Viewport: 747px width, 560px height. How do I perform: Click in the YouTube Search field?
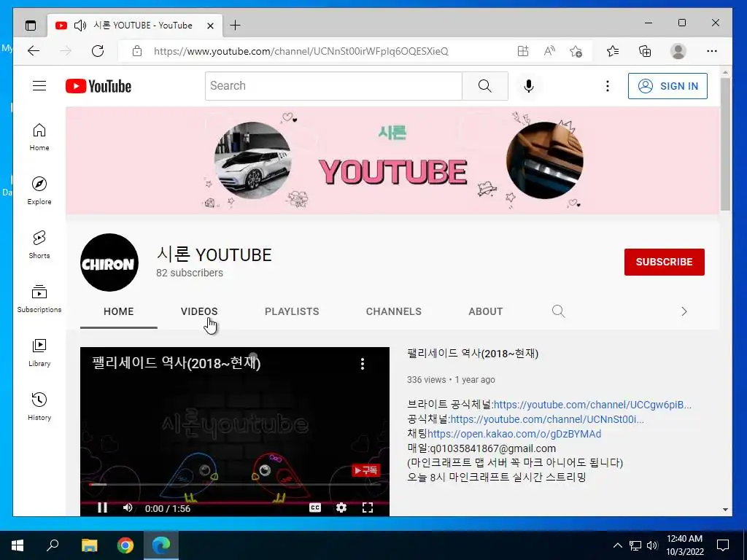333,86
